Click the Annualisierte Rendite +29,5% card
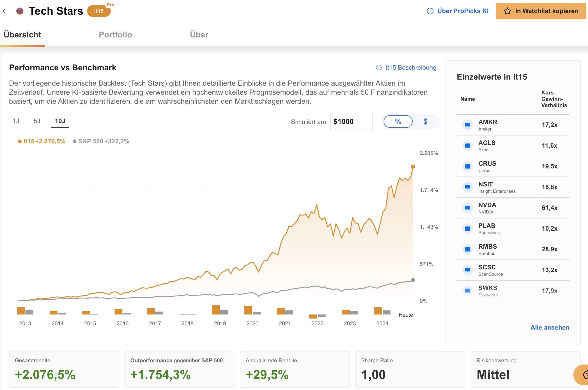Screen dimensions: 588x390 click(295, 369)
